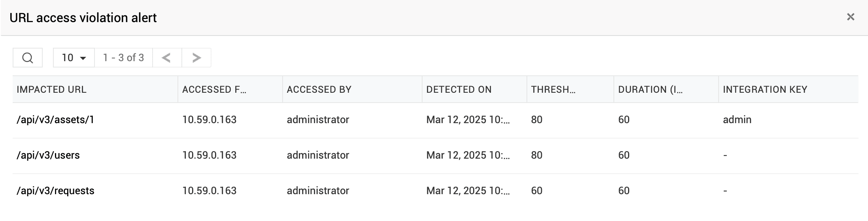Click the truncated Accessed From column header

[x=214, y=90]
